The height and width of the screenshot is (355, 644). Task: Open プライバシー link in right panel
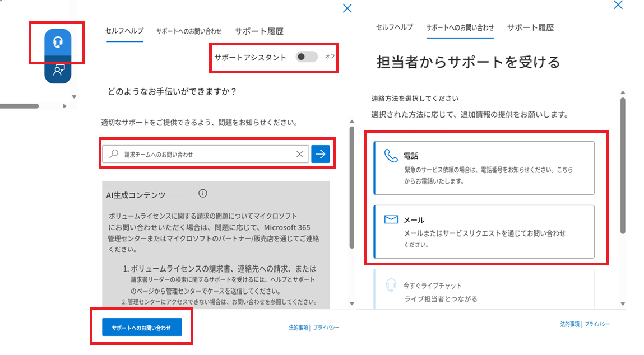pos(597,324)
